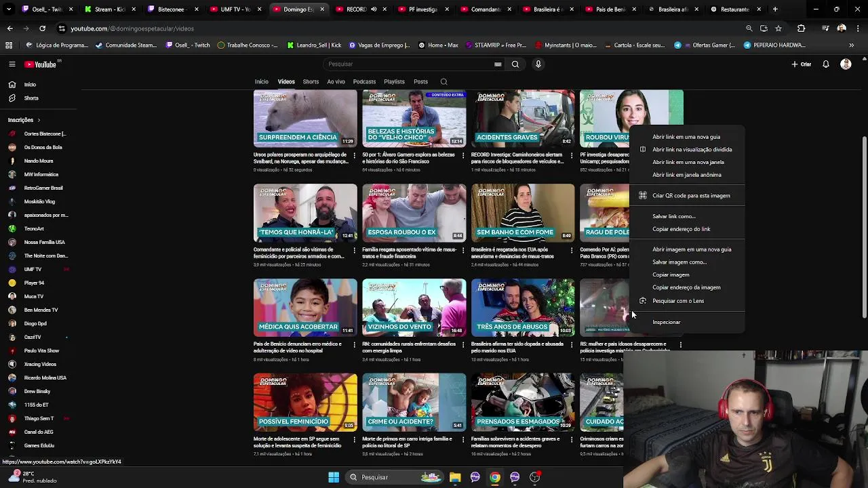Viewport: 868px width, 488px height.
Task: Open the Osell_ - Twitch bookmark
Action: click(x=188, y=45)
